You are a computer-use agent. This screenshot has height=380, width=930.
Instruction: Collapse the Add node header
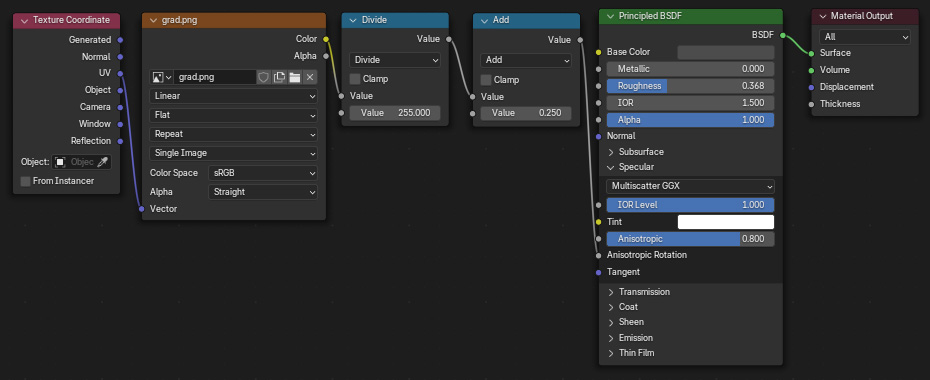click(x=485, y=20)
